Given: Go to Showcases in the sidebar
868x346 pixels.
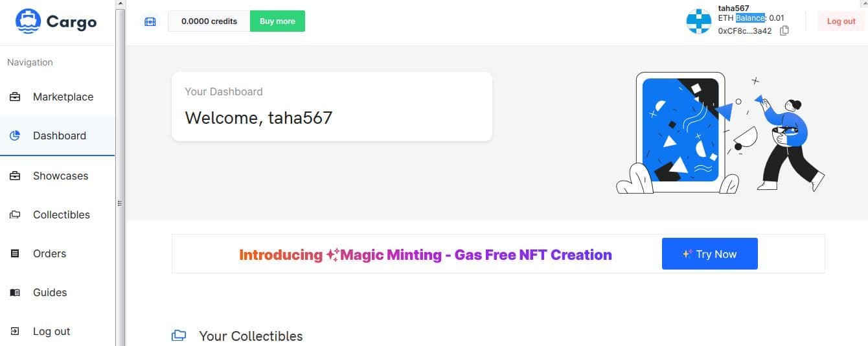Looking at the screenshot, I should point(60,176).
